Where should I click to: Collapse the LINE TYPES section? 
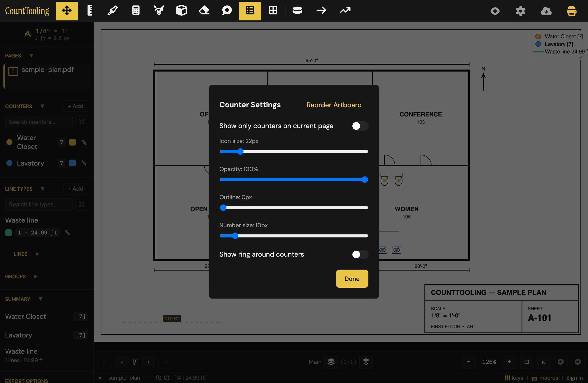[x=42, y=189]
